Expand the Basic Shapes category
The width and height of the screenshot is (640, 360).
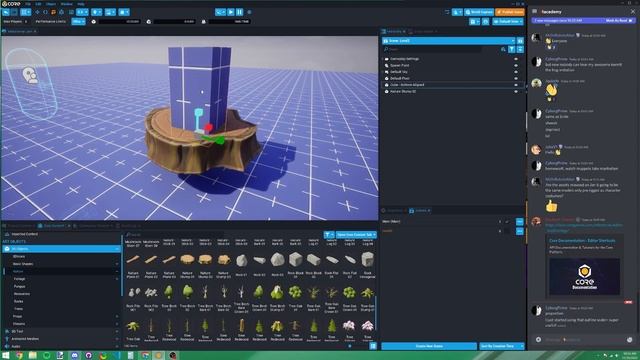[117, 264]
